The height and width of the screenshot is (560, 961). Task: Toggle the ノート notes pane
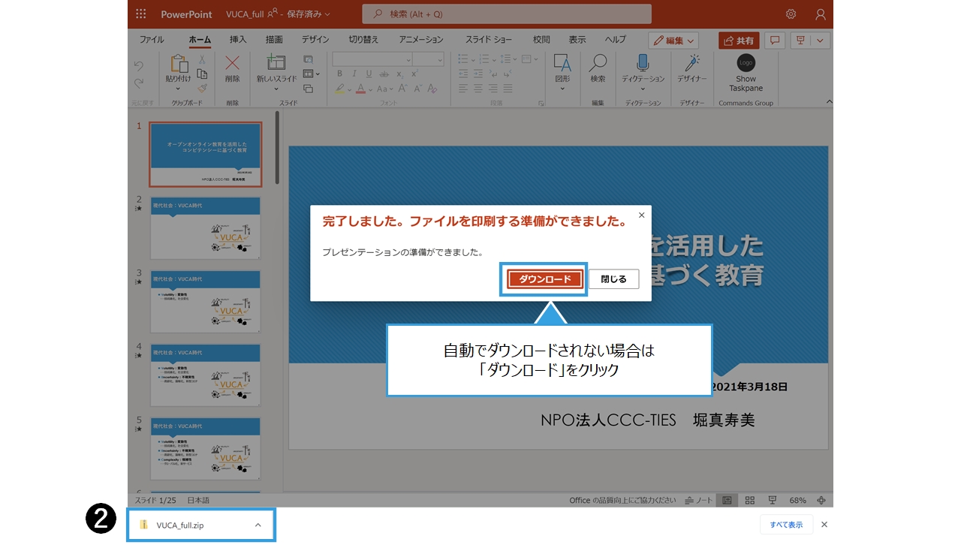698,500
